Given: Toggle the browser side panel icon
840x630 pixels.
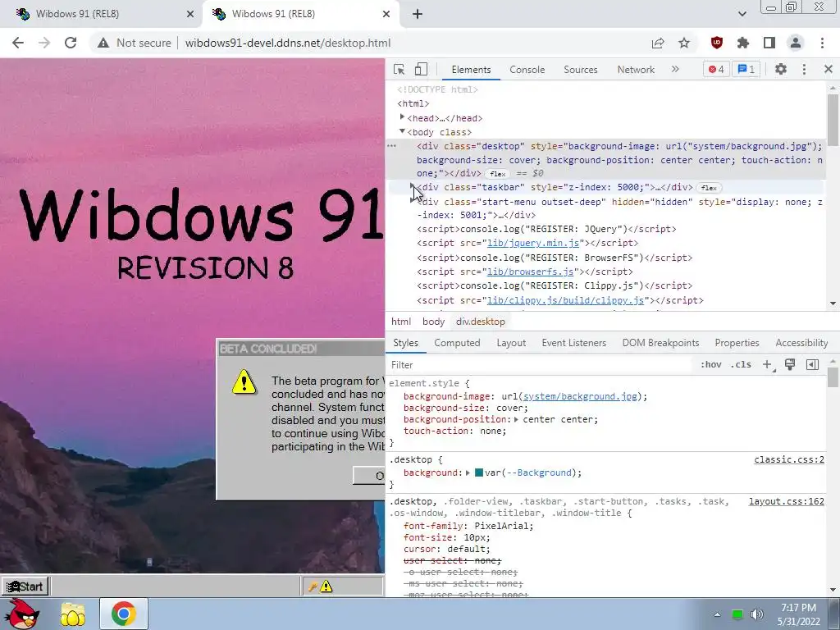Looking at the screenshot, I should click(x=769, y=43).
